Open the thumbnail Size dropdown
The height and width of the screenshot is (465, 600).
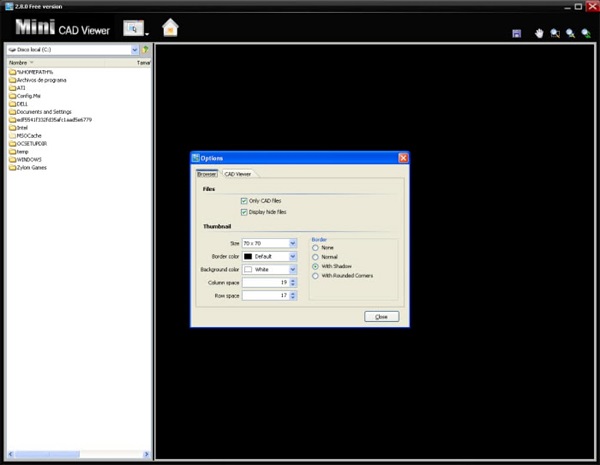[x=292, y=243]
